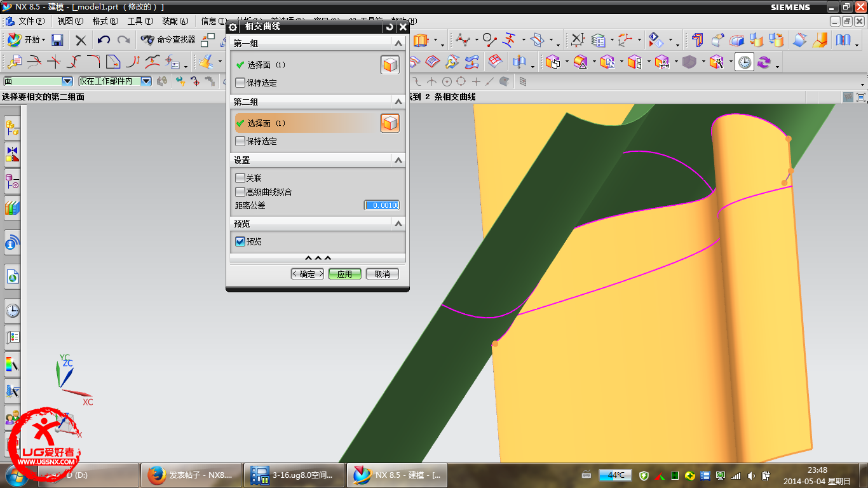The image size is (868, 488).
Task: Click the 应用 button
Action: (345, 274)
